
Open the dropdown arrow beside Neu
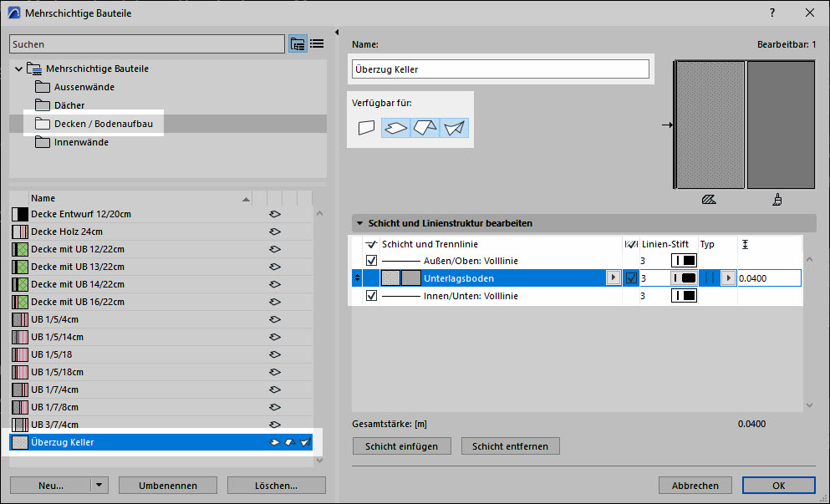pos(99,485)
